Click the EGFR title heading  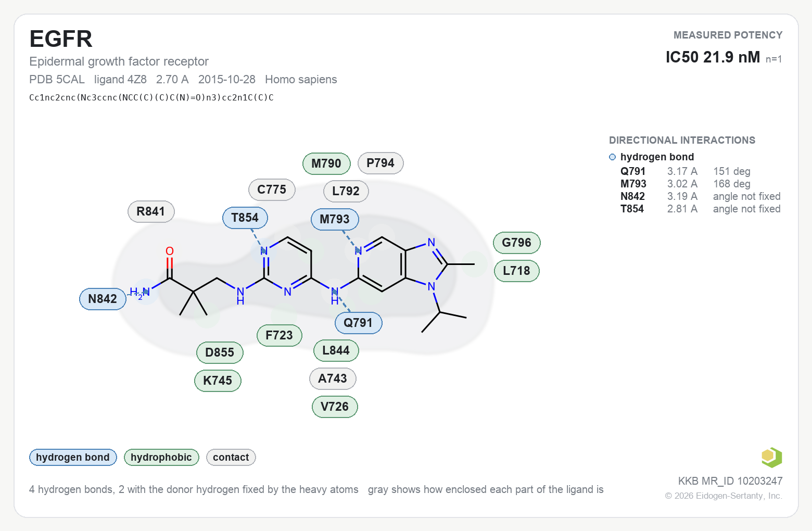click(x=61, y=39)
